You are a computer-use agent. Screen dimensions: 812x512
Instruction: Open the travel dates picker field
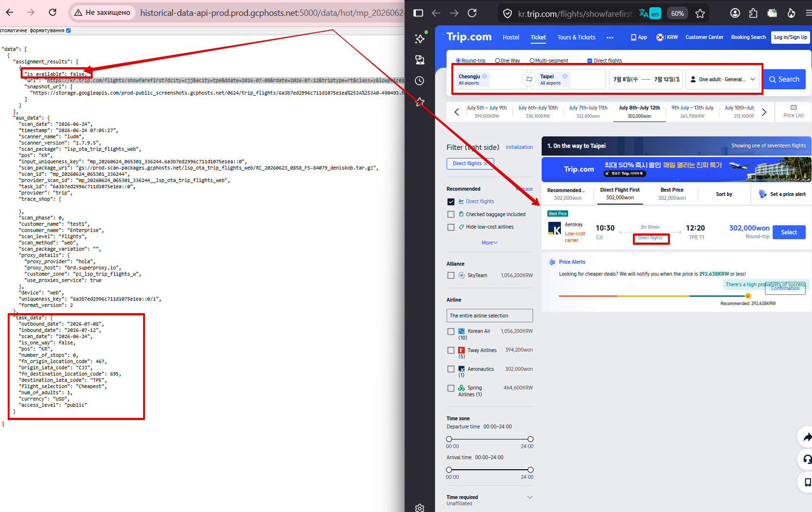[x=646, y=79]
